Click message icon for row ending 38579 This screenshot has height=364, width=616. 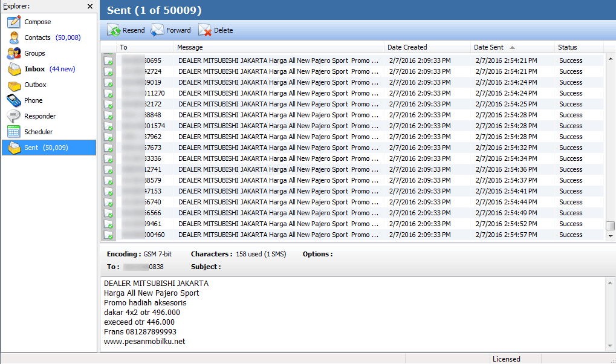(108, 181)
